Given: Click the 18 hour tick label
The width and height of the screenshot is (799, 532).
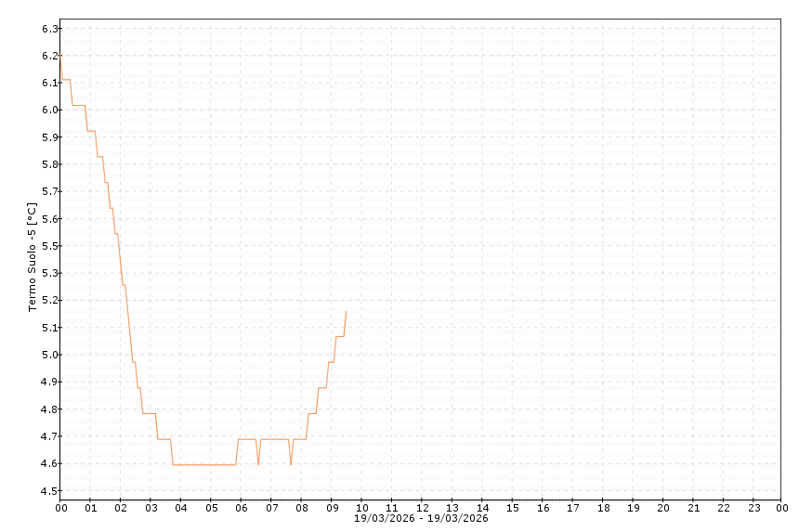Looking at the screenshot, I should point(603,508).
